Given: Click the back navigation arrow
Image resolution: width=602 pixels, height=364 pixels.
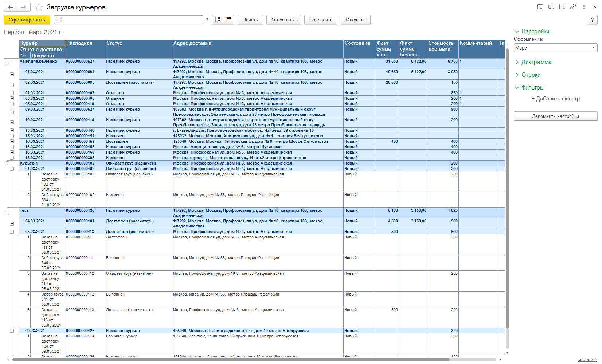Looking at the screenshot, I should (x=11, y=7).
